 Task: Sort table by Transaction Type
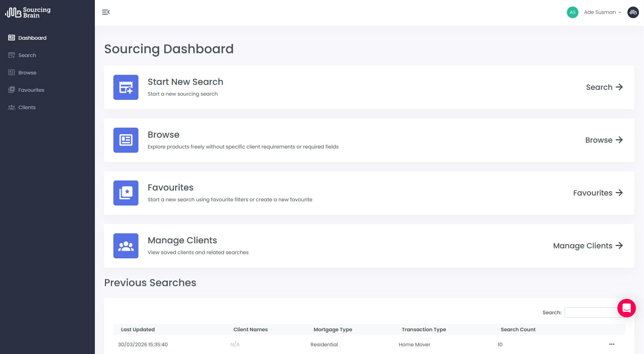tap(424, 329)
